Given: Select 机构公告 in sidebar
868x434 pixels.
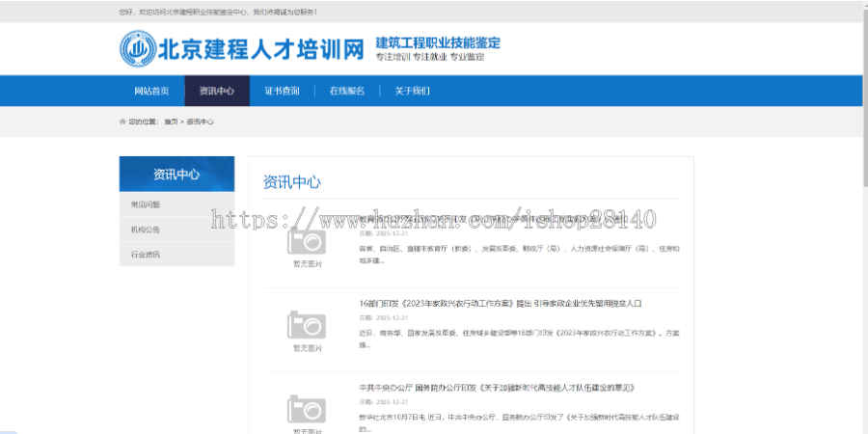Looking at the screenshot, I should tap(176, 230).
